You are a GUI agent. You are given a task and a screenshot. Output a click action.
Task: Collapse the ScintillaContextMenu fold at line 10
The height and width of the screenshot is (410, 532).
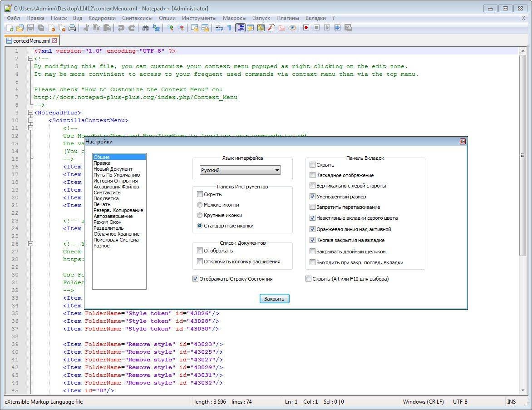[x=30, y=120]
